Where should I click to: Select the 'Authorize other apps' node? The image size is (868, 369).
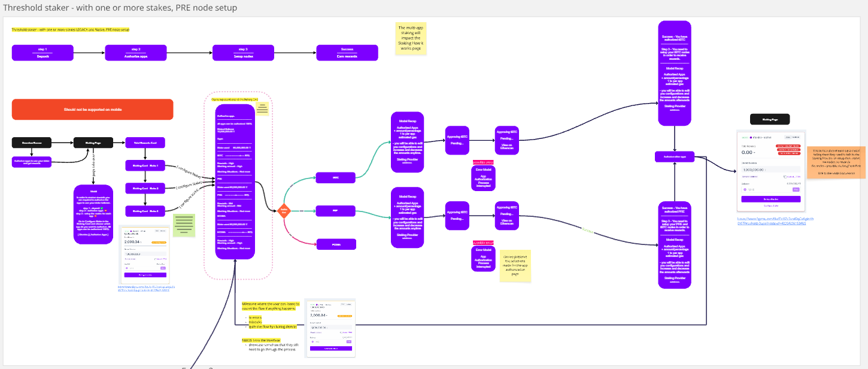pos(675,156)
